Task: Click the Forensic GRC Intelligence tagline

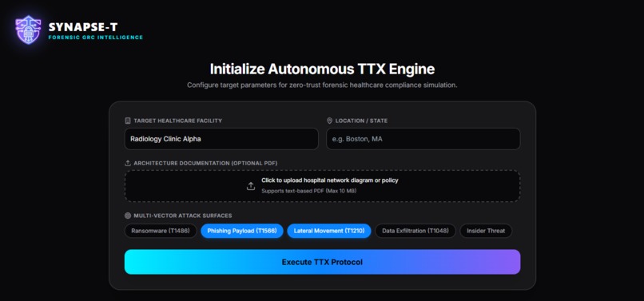Action: click(96, 38)
